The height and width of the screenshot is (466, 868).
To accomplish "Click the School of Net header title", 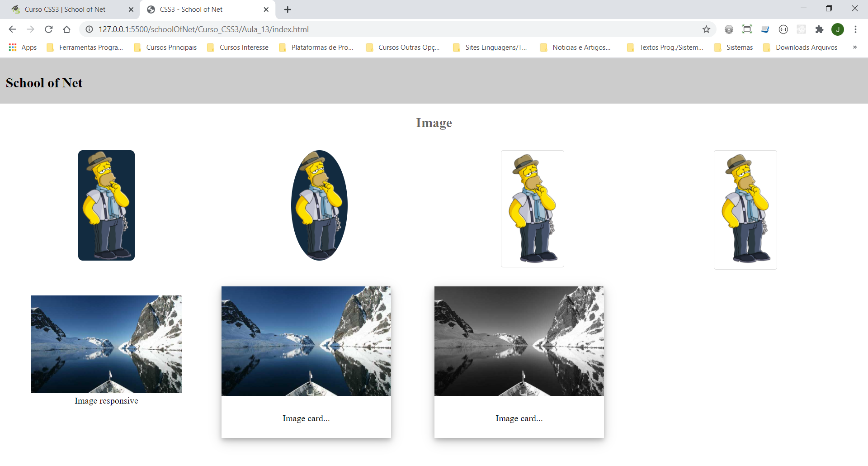I will point(44,83).
